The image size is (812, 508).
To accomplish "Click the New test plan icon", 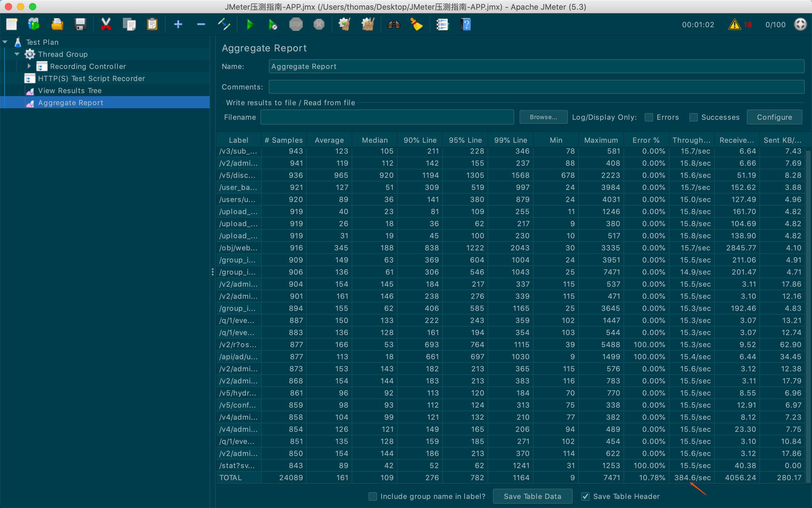I will pyautogui.click(x=12, y=24).
